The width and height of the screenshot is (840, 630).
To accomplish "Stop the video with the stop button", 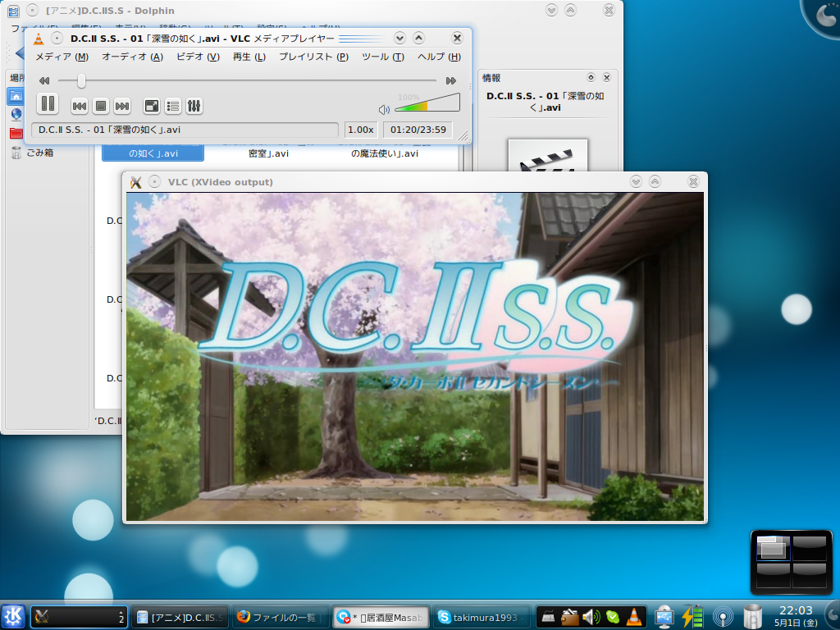I will tap(101, 106).
